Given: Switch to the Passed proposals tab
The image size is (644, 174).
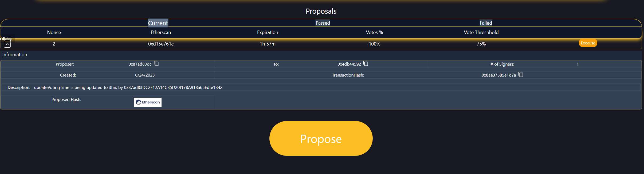Looking at the screenshot, I should point(323,23).
